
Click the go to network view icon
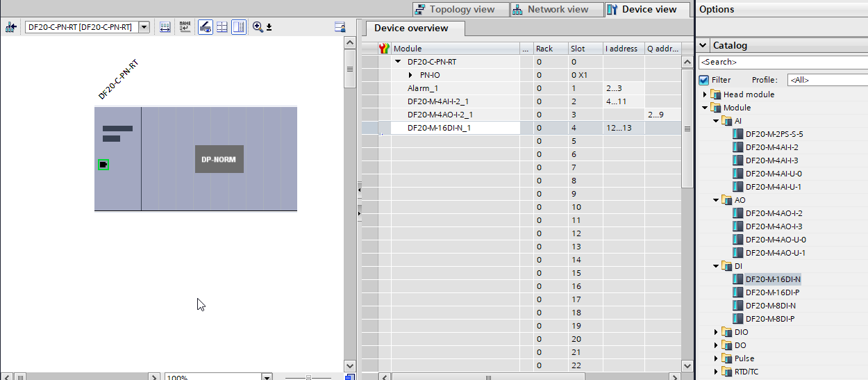(x=10, y=27)
